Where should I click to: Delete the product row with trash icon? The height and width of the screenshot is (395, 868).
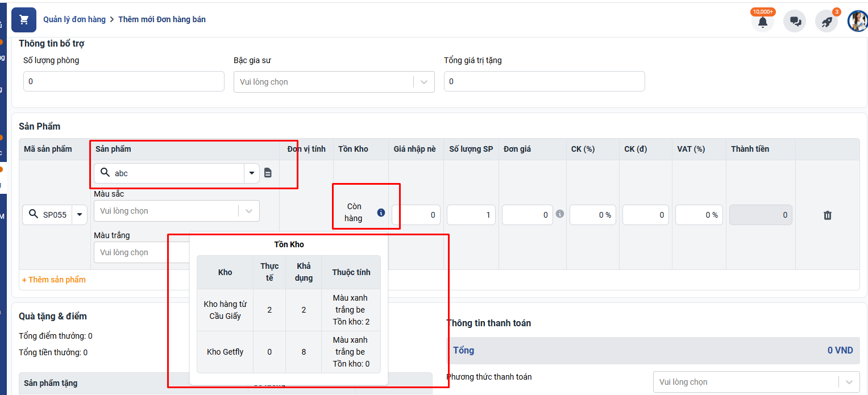pos(828,215)
